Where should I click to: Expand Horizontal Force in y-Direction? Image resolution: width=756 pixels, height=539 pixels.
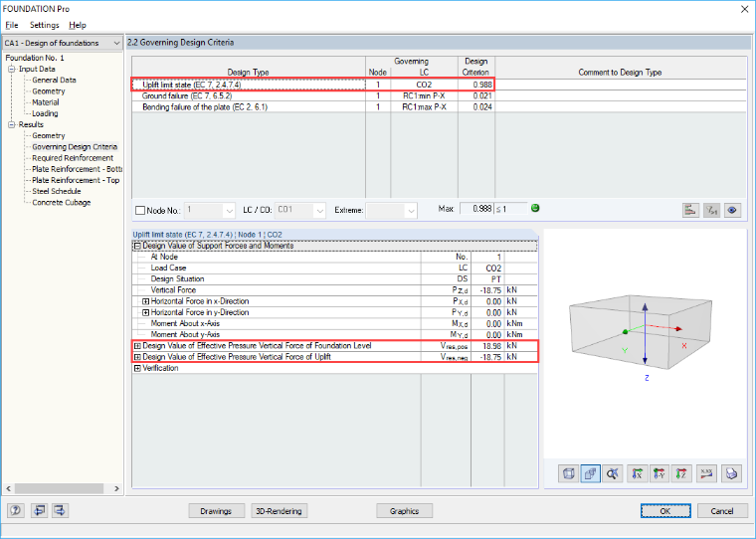click(145, 312)
